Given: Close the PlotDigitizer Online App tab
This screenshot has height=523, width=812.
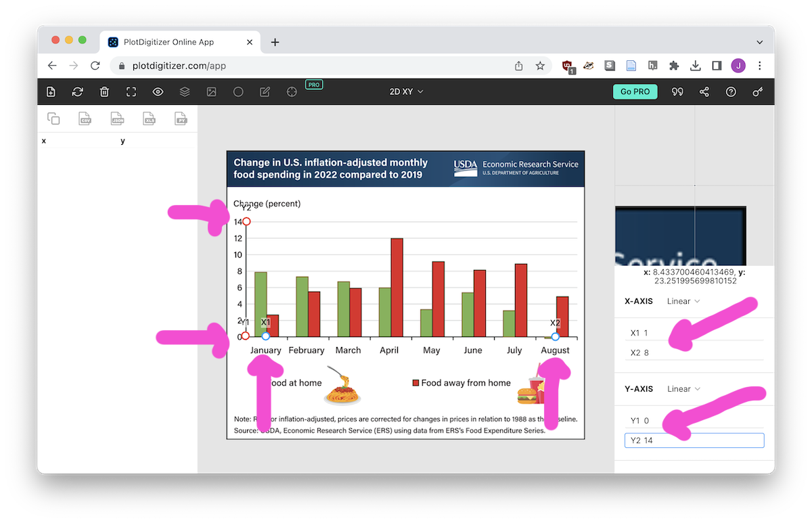Looking at the screenshot, I should coord(250,42).
